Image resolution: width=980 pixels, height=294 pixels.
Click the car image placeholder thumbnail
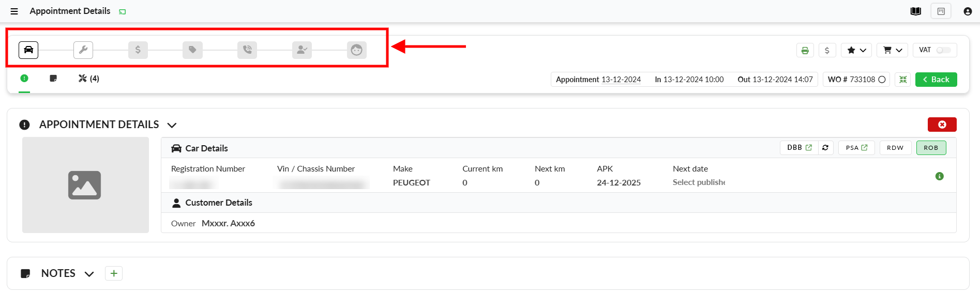(x=85, y=185)
